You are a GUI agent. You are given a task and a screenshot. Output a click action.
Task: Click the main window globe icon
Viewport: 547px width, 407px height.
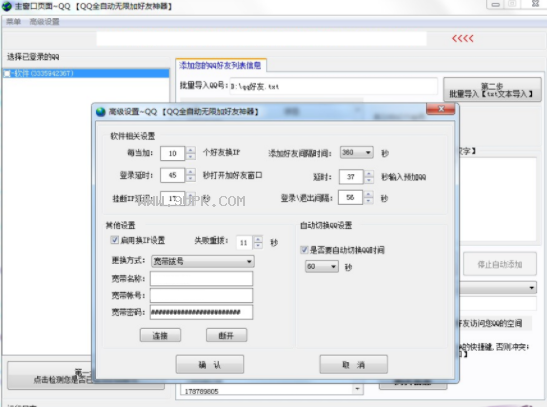point(7,6)
